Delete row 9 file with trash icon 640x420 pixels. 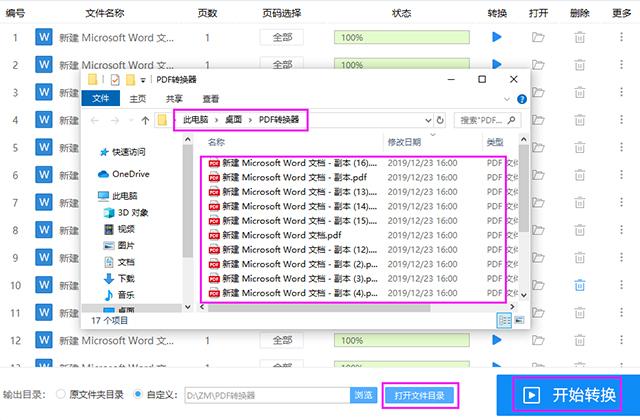click(x=580, y=258)
